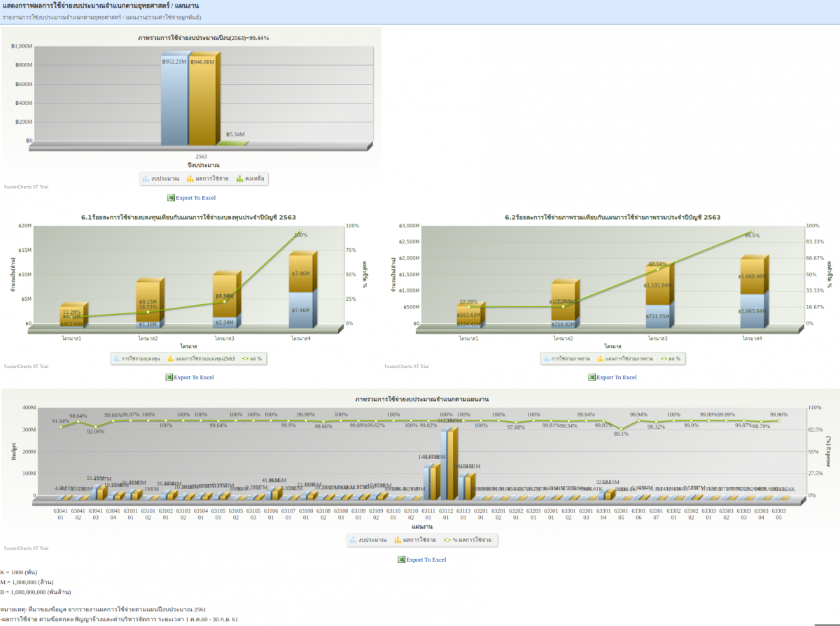This screenshot has width=840, height=626.
Task: Click the 2563 x-axis label in the top chart
Action: 201,157
